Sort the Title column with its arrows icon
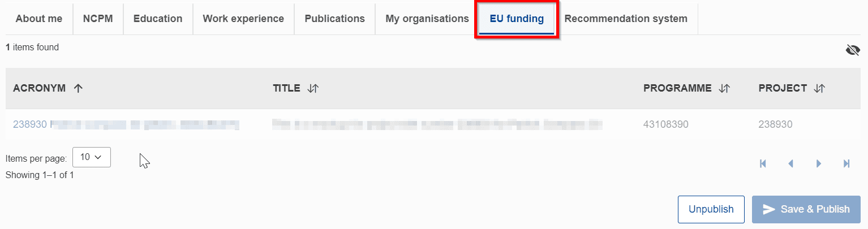 313,88
